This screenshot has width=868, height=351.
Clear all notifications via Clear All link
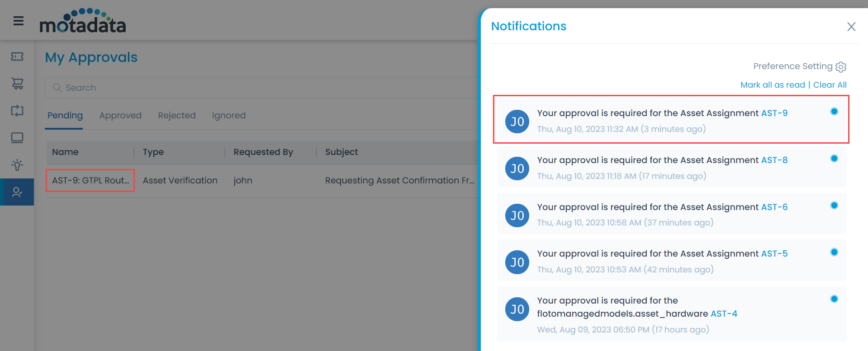[x=830, y=84]
